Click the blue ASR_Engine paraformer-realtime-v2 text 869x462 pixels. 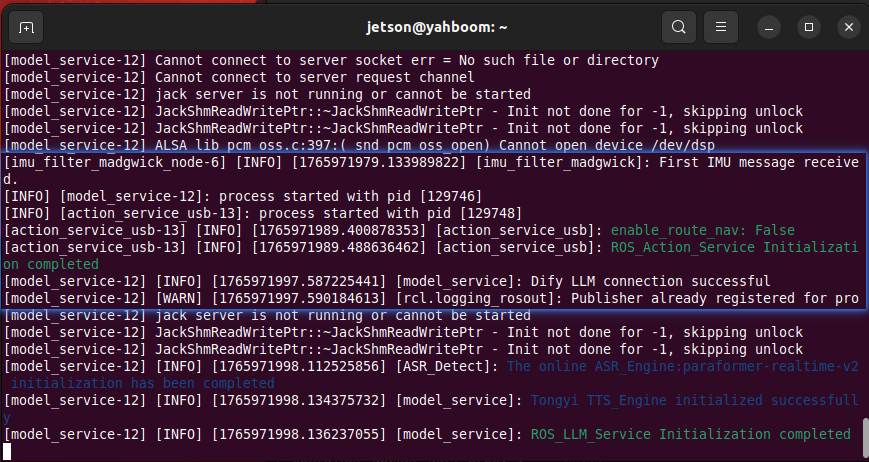pos(431,374)
